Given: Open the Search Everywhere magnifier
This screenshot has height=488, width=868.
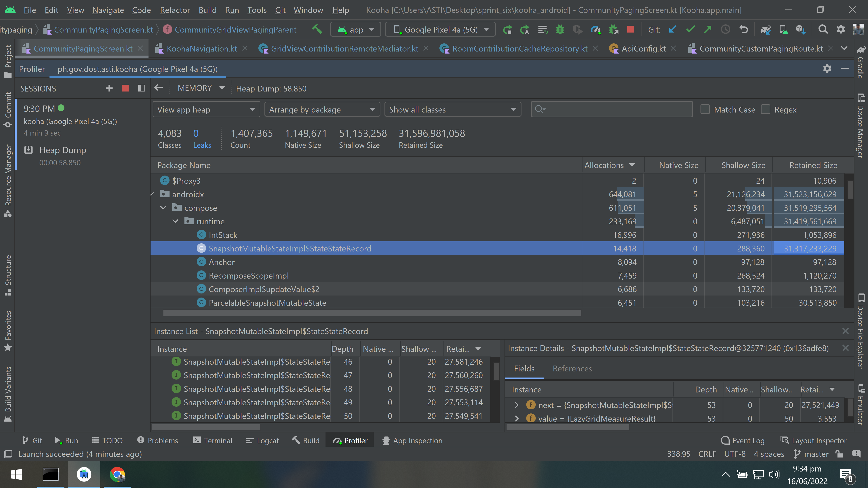Looking at the screenshot, I should coord(823,30).
